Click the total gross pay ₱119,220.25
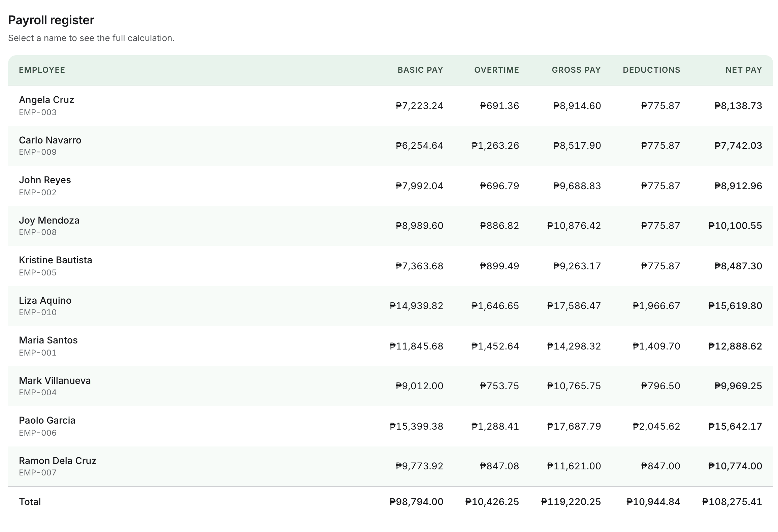778x532 pixels. coord(571,502)
